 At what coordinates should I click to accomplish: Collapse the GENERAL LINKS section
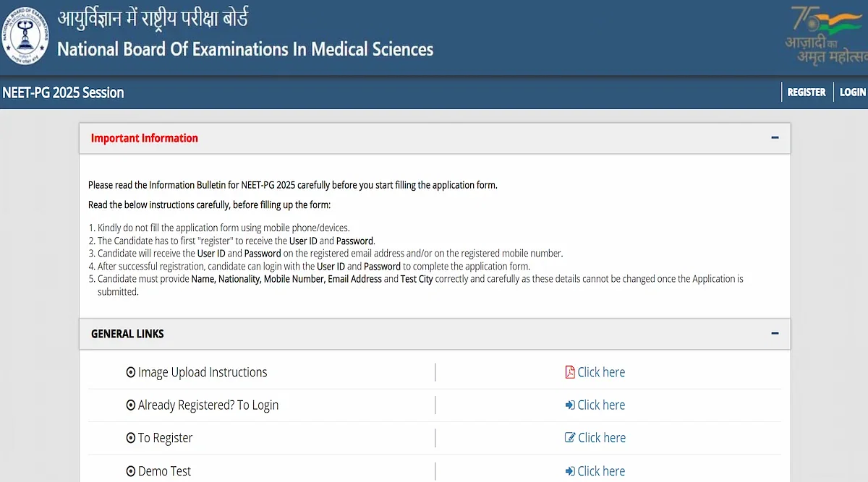(x=775, y=334)
